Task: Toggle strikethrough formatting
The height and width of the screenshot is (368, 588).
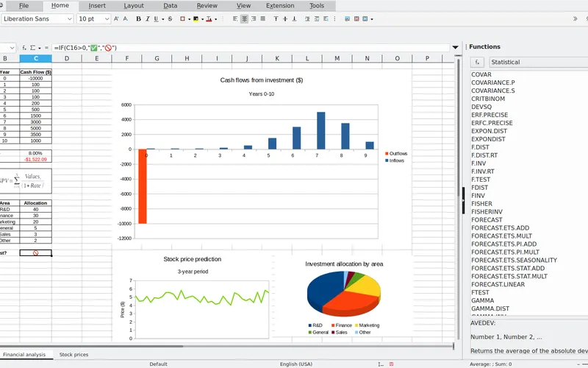Action: (171, 19)
